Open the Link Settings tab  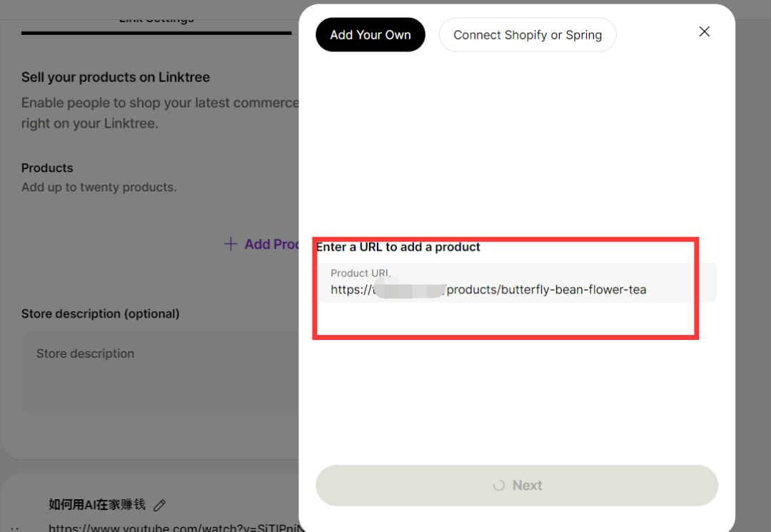pyautogui.click(x=156, y=20)
